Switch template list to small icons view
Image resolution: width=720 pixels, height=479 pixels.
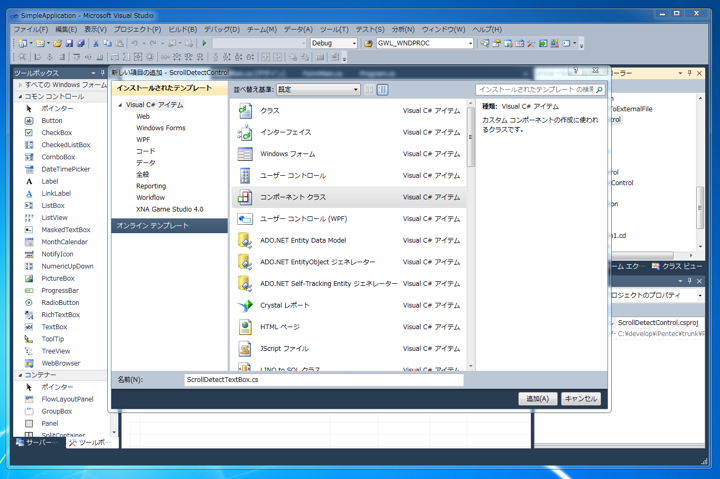[x=369, y=90]
